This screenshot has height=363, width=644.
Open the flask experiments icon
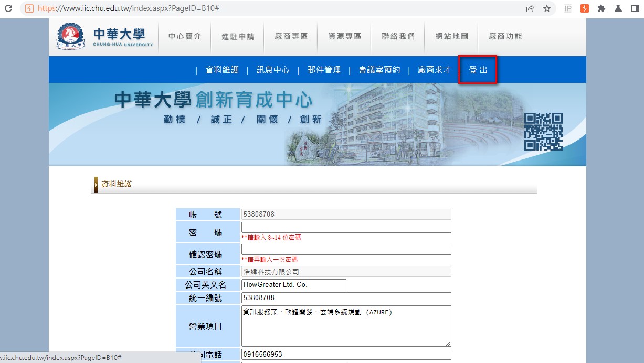coord(618,8)
